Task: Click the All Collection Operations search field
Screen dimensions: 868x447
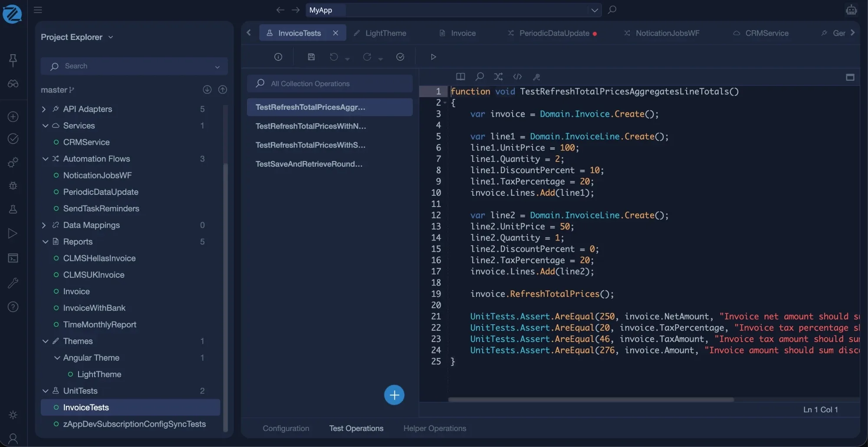Action: click(329, 83)
